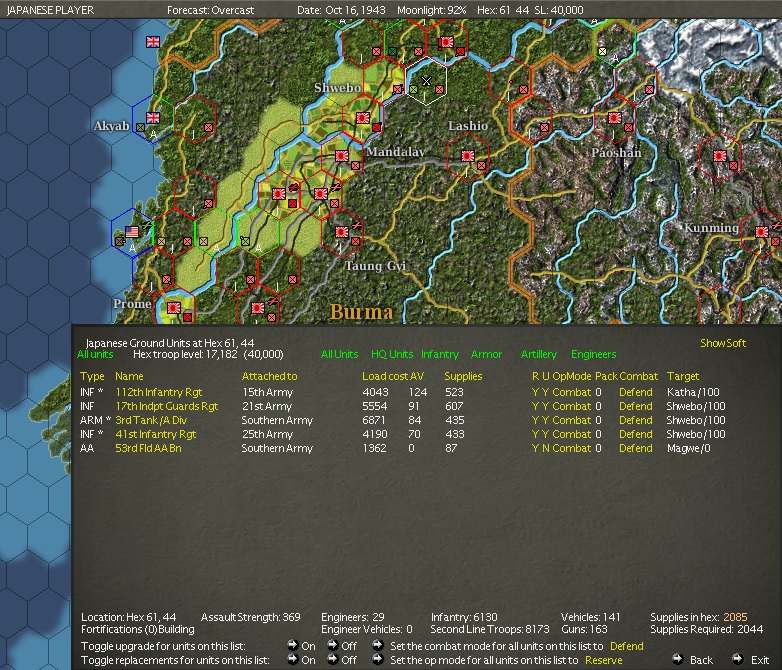
Task: Click the Forecast: Overcast status text
Action: pos(210,10)
